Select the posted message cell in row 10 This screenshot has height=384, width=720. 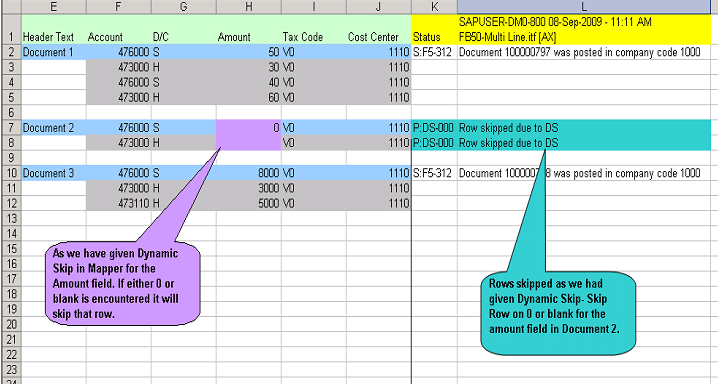coord(584,173)
